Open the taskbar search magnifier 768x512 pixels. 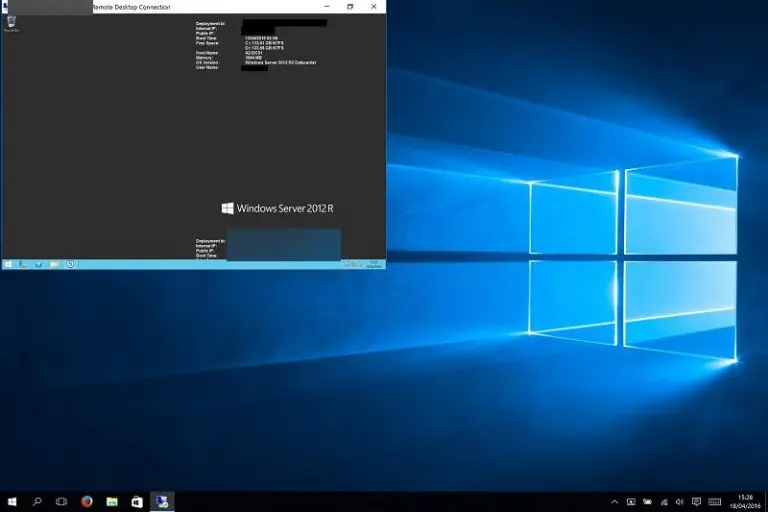click(x=37, y=502)
